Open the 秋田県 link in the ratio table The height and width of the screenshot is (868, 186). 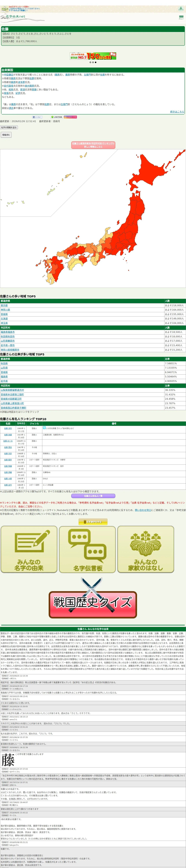[x=4, y=363]
